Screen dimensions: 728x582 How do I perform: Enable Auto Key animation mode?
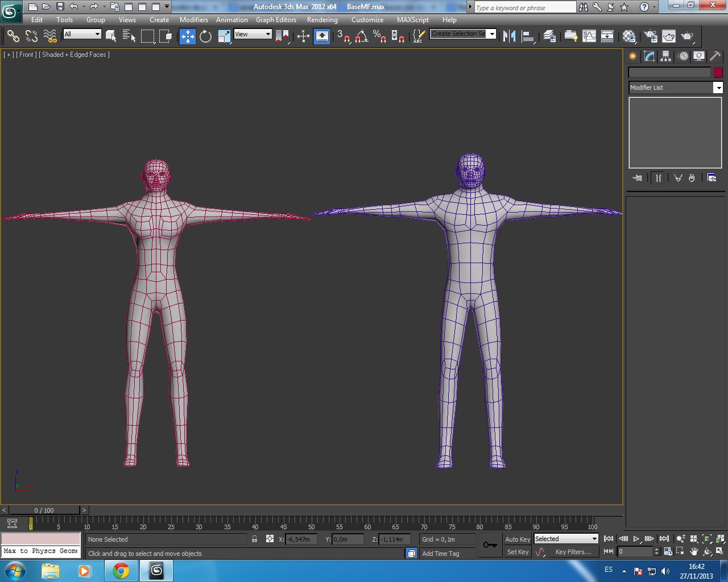coord(517,539)
